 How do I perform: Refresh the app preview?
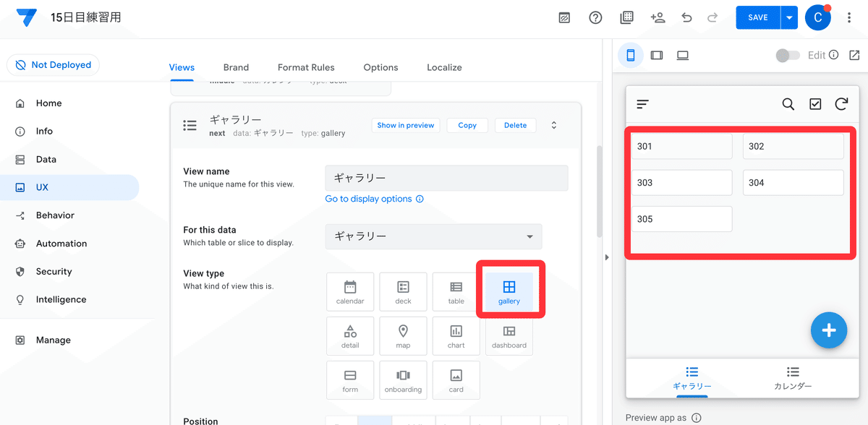pos(841,103)
